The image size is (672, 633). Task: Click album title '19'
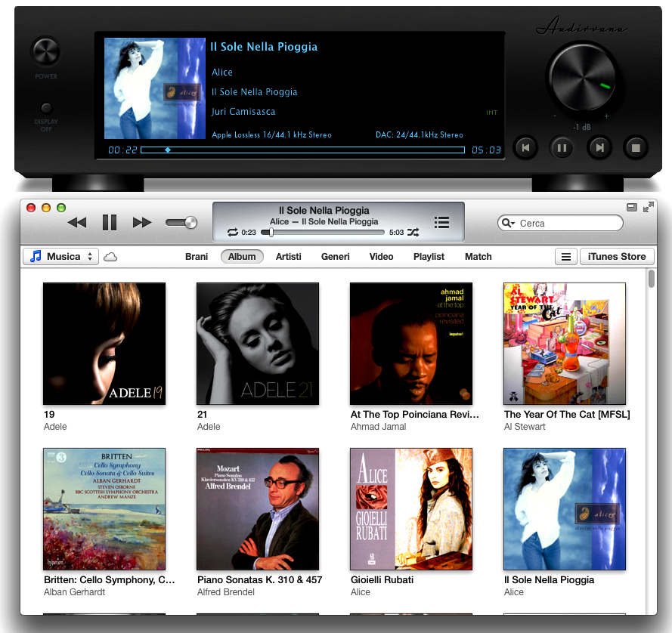tap(49, 415)
